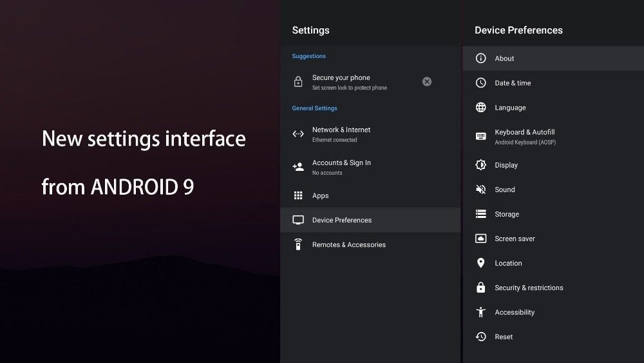The image size is (644, 363).
Task: Select the Apps menu item
Action: click(x=321, y=195)
